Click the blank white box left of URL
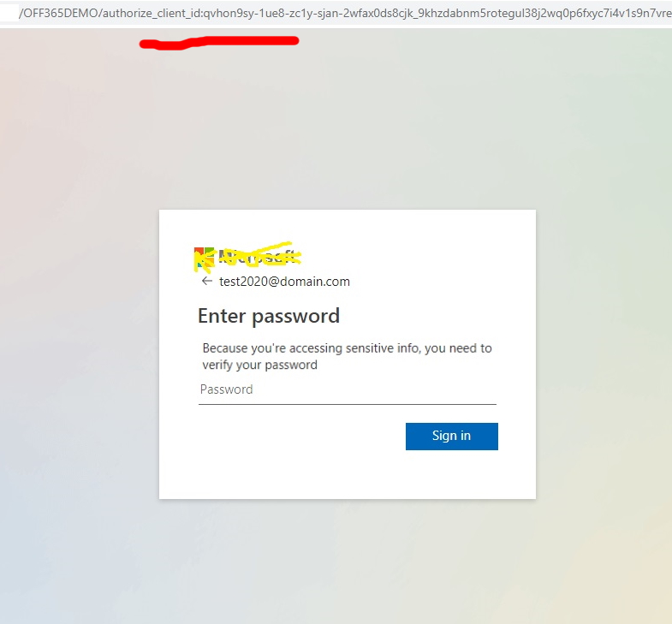672x624 pixels. [x=9, y=14]
